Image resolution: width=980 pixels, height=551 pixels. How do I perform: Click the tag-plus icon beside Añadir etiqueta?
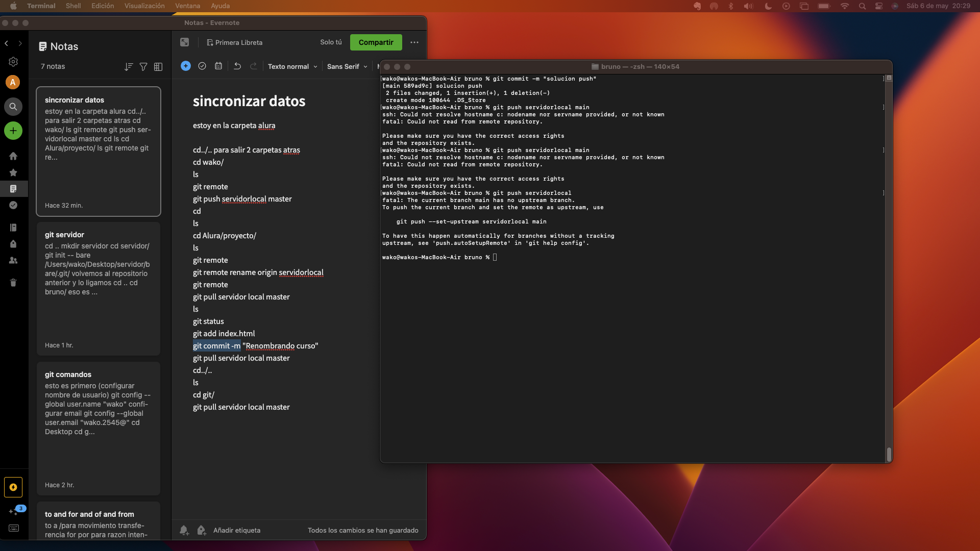click(202, 531)
